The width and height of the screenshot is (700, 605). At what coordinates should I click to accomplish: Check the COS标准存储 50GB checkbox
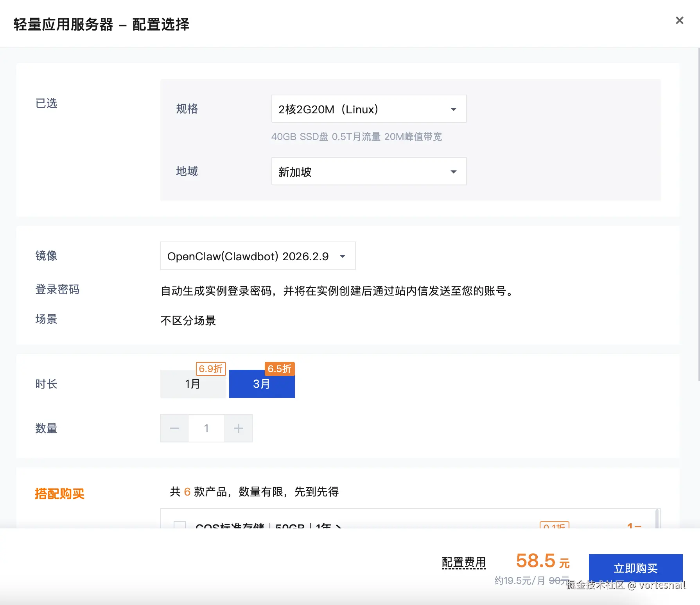(x=180, y=526)
